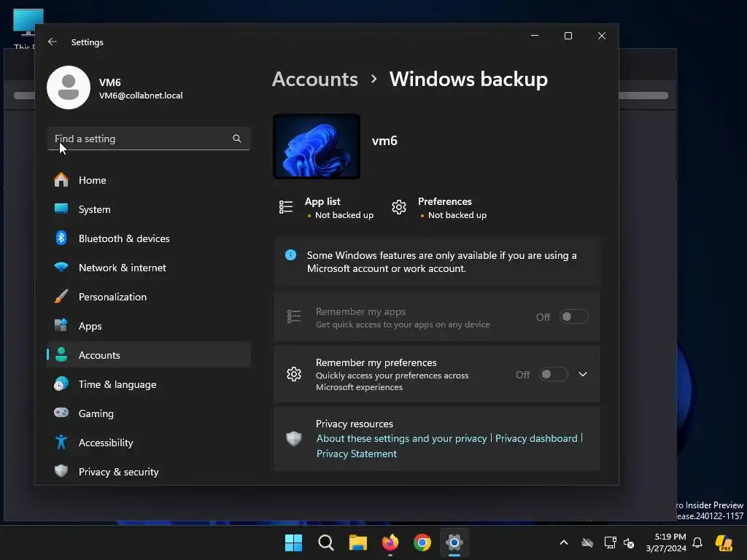
Task: Open System settings
Action: point(149,209)
